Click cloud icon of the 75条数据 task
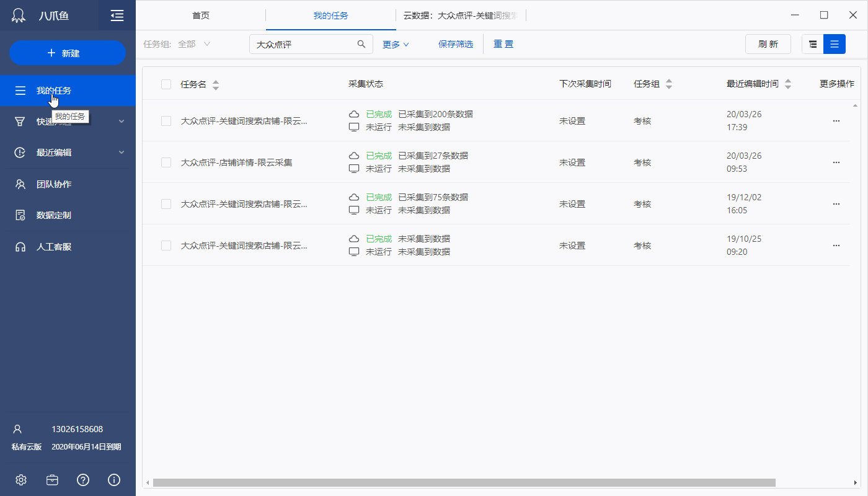Screen dimensions: 868x496 coord(354,197)
